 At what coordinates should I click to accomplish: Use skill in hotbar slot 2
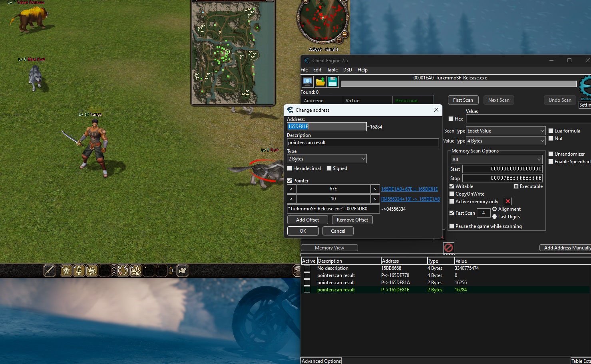pos(79,271)
